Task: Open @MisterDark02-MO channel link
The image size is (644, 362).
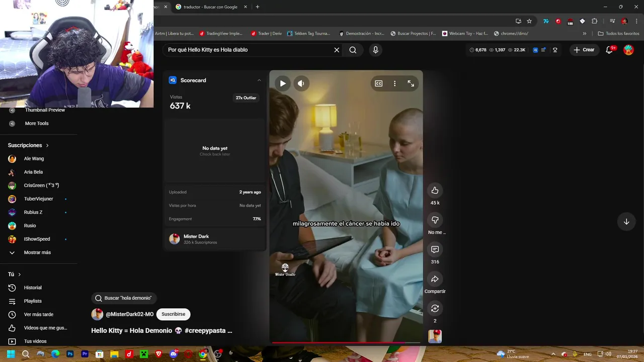Action: [x=129, y=314]
